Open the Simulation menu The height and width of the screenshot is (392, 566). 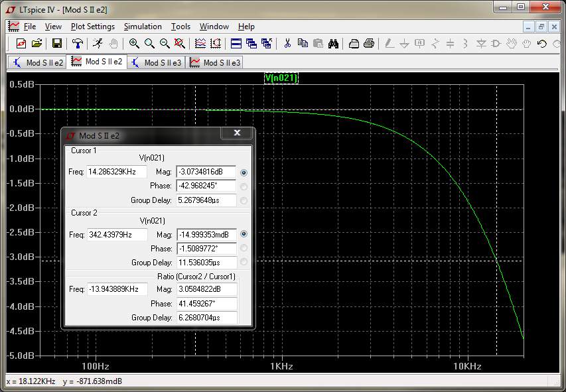pos(143,27)
